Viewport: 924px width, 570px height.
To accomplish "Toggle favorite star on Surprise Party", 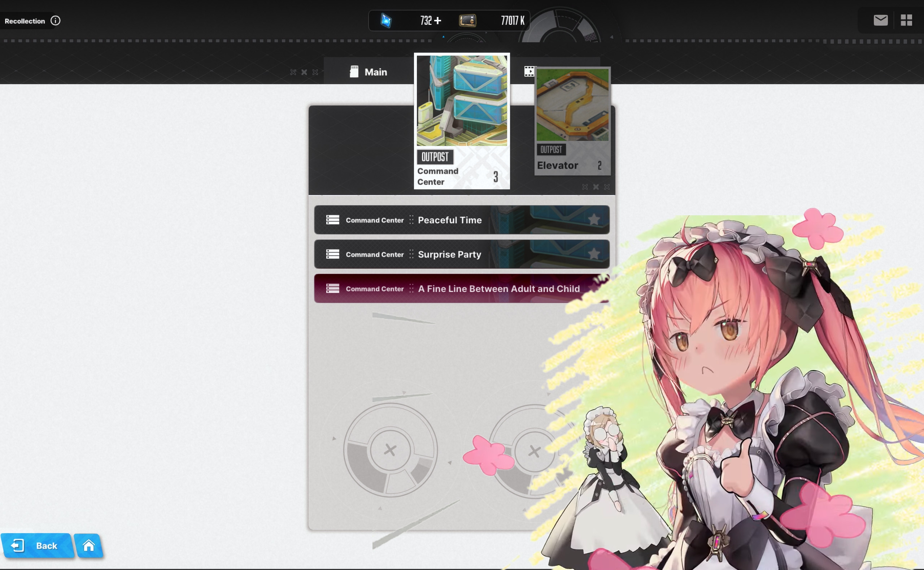I will pos(594,254).
